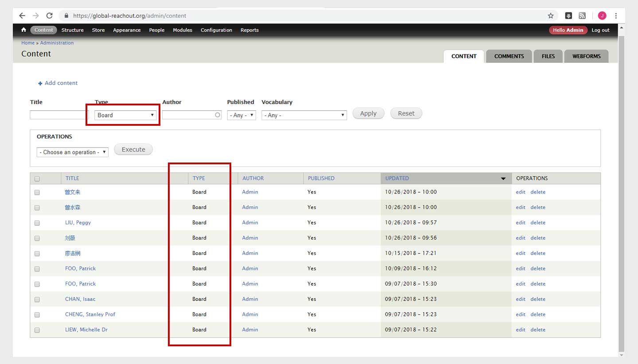Check the LIEW, Michelle Dr row checkbox
638x364 pixels.
(37, 330)
